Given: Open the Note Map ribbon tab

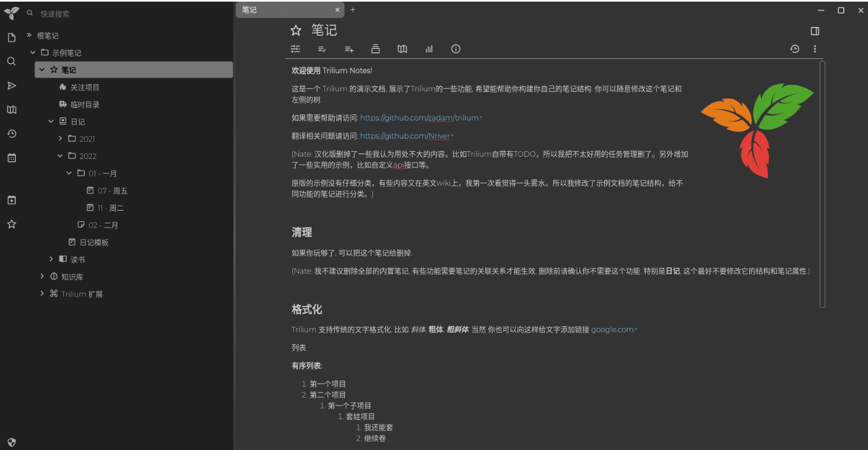Looking at the screenshot, I should coord(402,49).
